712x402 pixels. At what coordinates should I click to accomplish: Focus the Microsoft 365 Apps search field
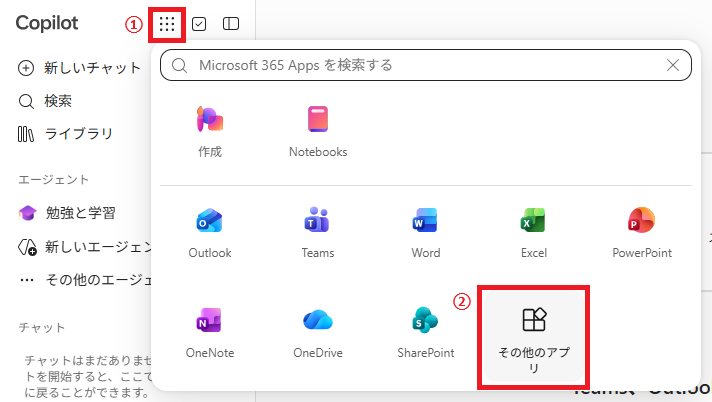click(425, 65)
